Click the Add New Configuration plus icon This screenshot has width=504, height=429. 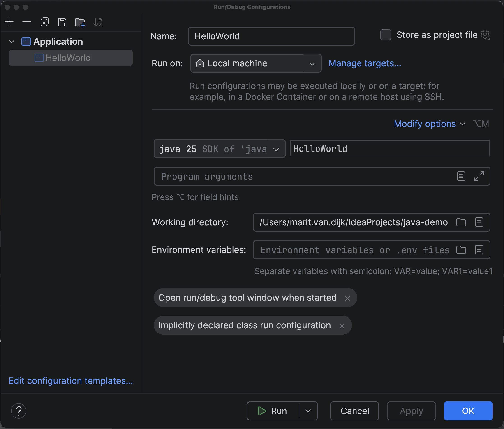9,22
